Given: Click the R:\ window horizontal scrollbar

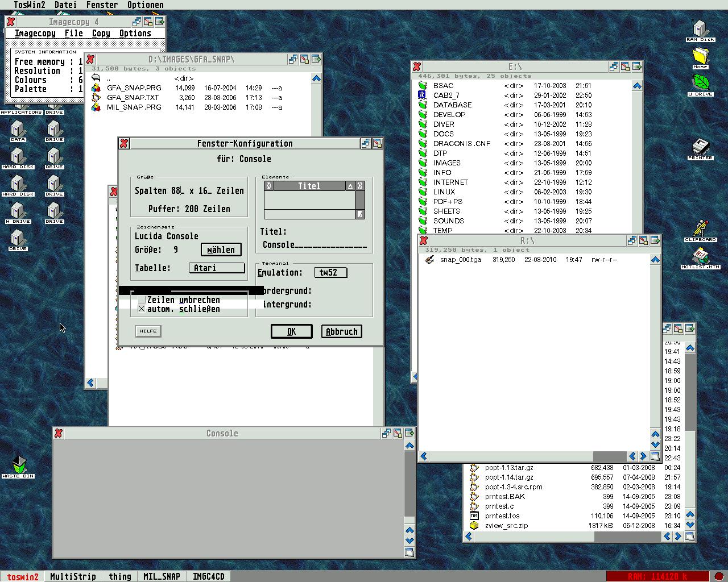Looking at the screenshot, I should click(512, 456).
